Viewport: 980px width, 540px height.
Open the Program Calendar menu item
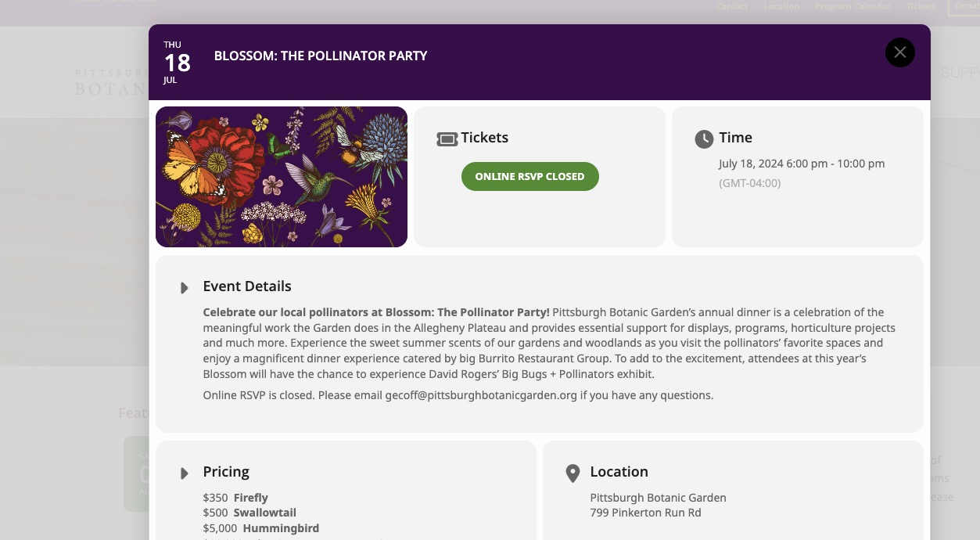(853, 6)
